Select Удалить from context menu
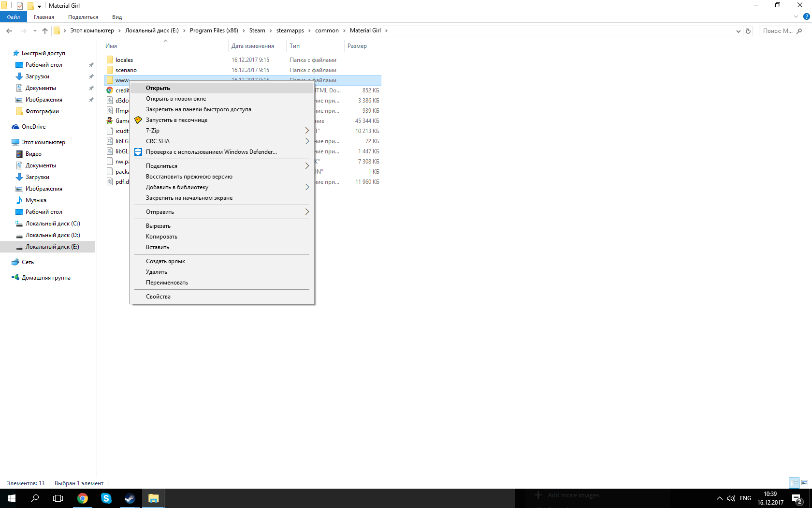Screen dimensions: 812x508 [x=222, y=272]
